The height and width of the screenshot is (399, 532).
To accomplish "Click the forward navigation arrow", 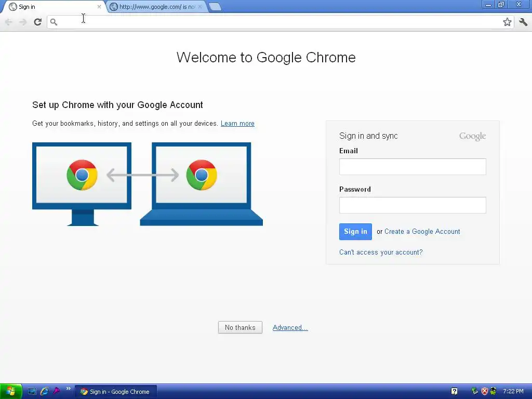I will pyautogui.click(x=23, y=22).
